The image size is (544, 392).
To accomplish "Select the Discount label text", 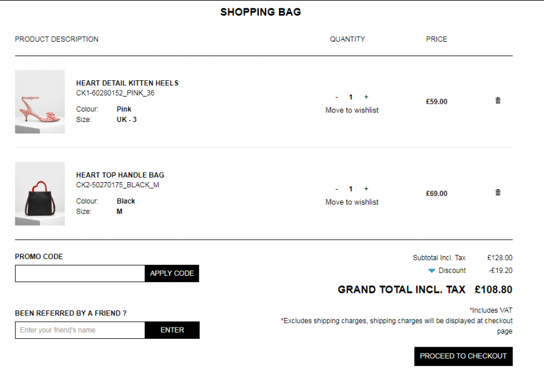I will click(452, 271).
